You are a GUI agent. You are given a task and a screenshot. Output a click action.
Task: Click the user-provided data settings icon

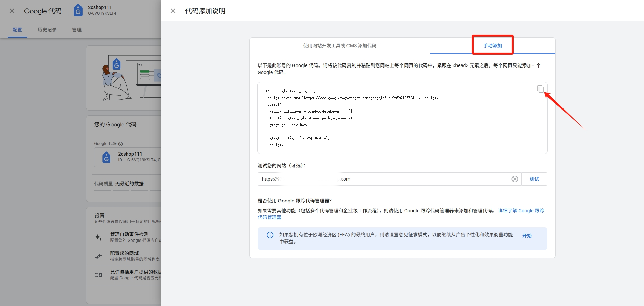pos(98,275)
